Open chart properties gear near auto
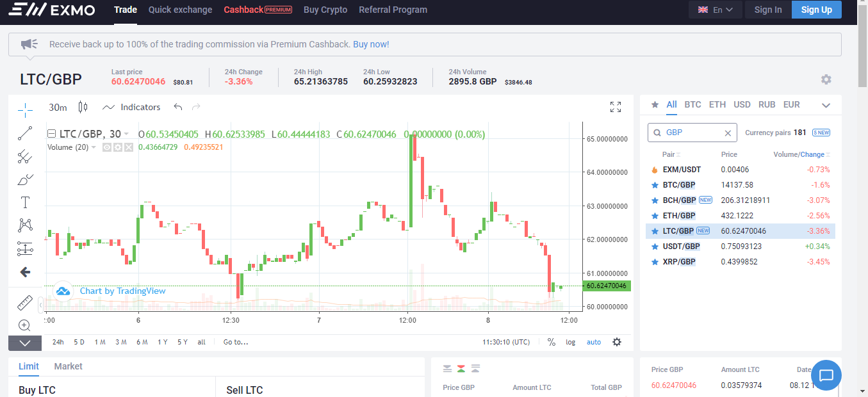 click(x=617, y=342)
